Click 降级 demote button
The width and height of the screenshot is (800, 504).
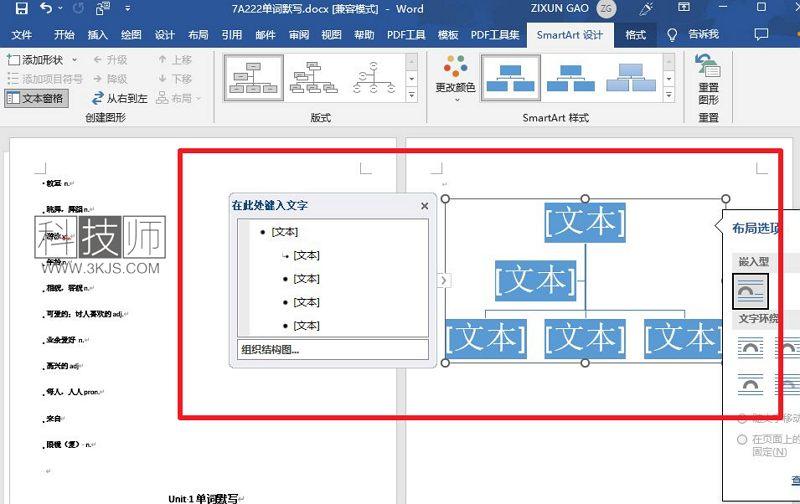click(110, 79)
